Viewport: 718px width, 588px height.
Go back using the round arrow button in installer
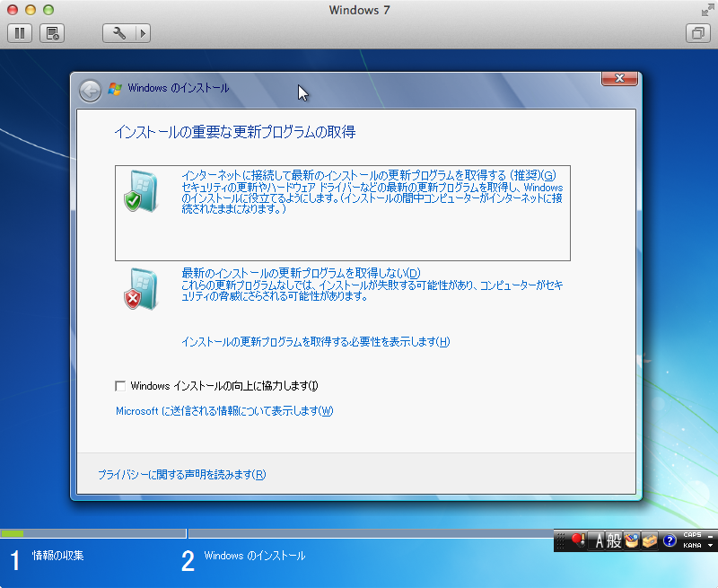91,91
